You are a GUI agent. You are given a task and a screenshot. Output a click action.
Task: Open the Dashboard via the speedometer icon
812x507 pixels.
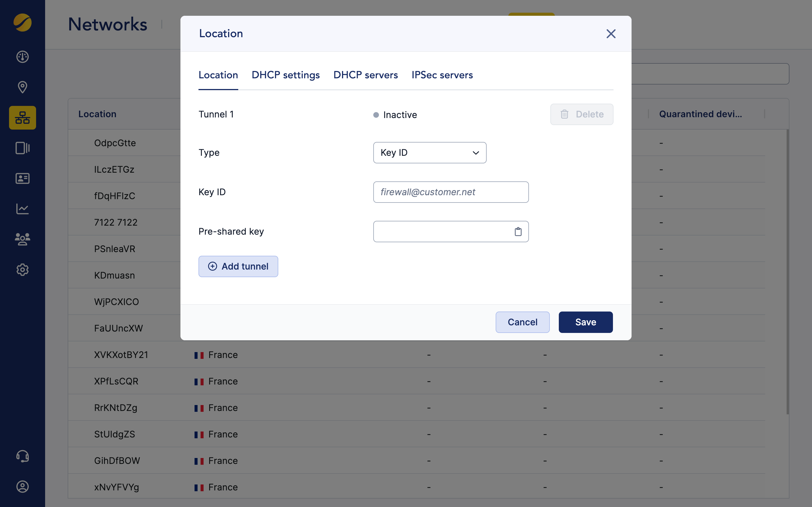pos(22,57)
